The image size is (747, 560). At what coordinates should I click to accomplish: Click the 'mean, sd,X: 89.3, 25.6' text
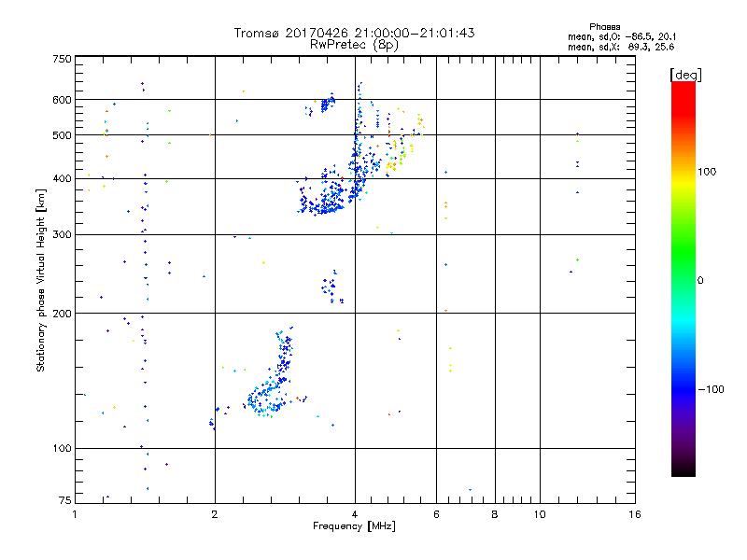pyautogui.click(x=621, y=47)
